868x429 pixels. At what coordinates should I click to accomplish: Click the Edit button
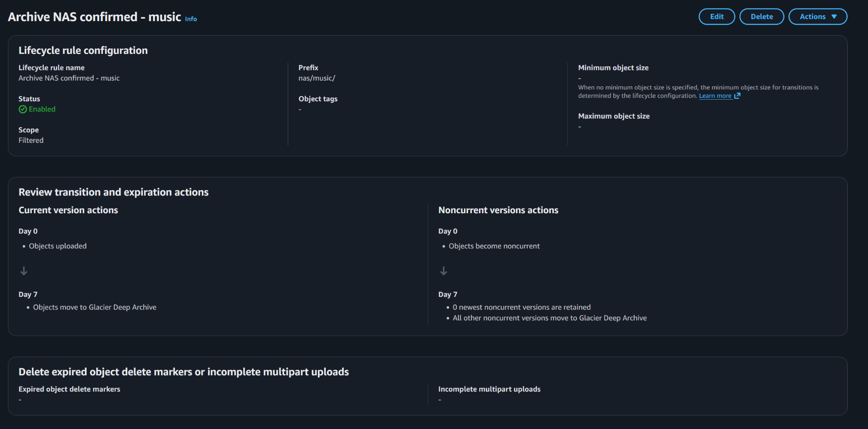(717, 17)
